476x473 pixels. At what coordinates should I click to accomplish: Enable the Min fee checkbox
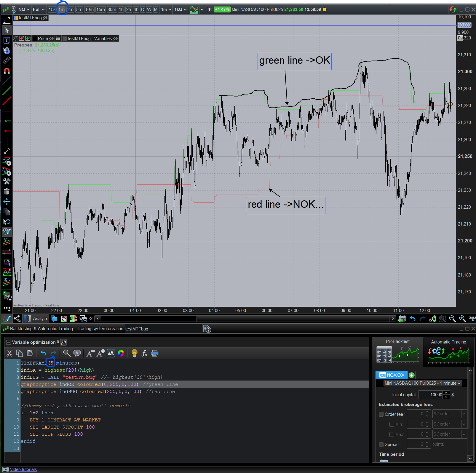[x=392, y=424]
